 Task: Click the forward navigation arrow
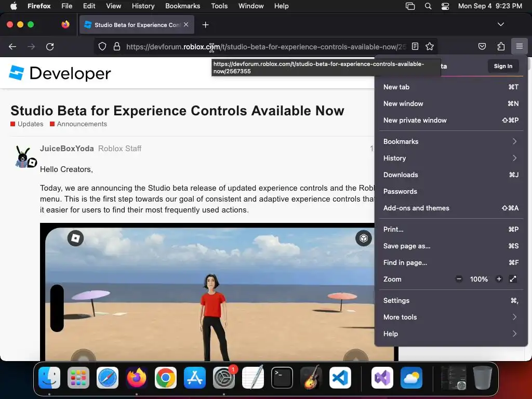(x=31, y=46)
